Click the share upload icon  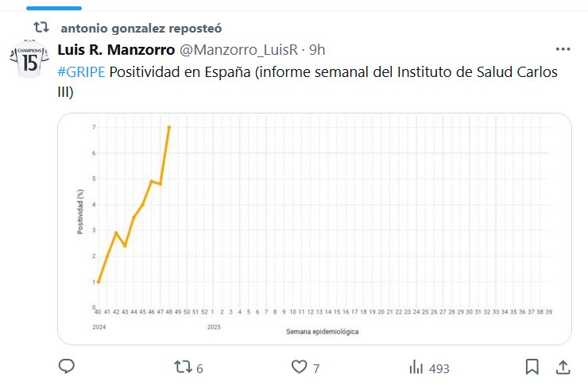click(563, 368)
